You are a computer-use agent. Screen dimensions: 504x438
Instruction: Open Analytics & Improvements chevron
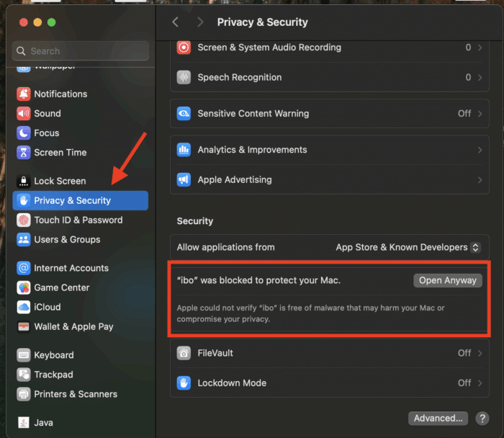tap(480, 150)
